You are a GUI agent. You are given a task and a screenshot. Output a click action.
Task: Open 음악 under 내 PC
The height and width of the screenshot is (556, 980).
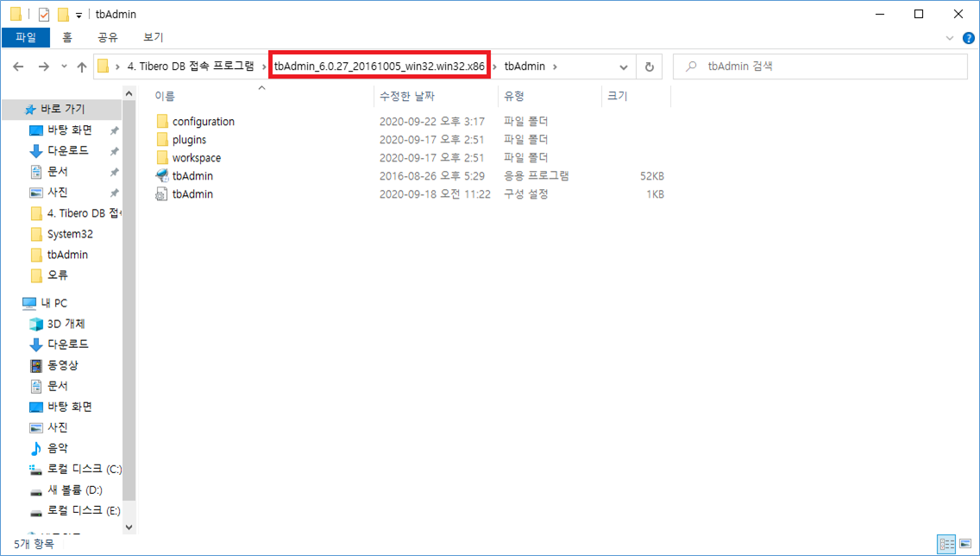pos(58,448)
